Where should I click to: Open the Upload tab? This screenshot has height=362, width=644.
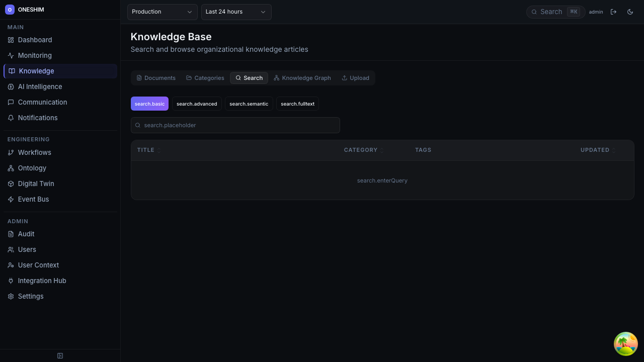pos(355,78)
